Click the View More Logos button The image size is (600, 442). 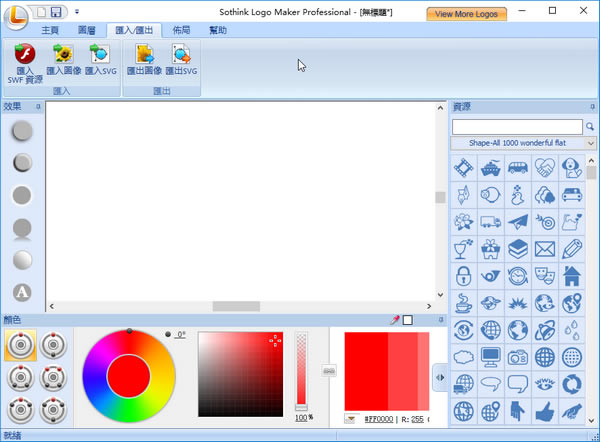point(466,14)
